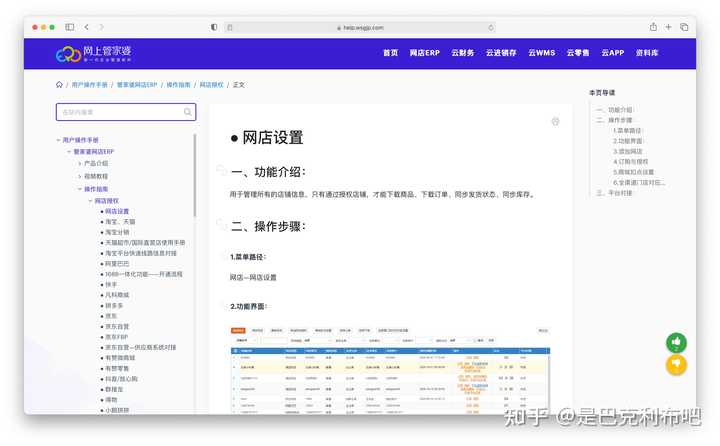Open 京东自营-供应商系统对接 in the sidebar

[141, 348]
